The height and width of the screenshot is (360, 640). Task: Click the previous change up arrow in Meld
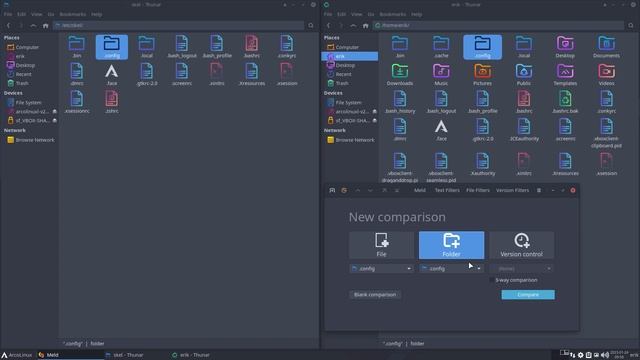click(358, 190)
